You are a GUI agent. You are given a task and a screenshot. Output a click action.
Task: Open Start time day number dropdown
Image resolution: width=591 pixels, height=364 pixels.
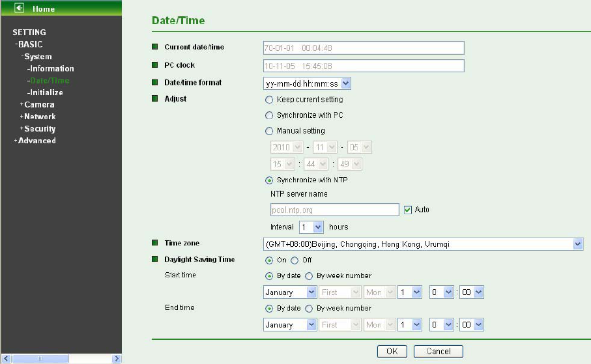pos(410,292)
